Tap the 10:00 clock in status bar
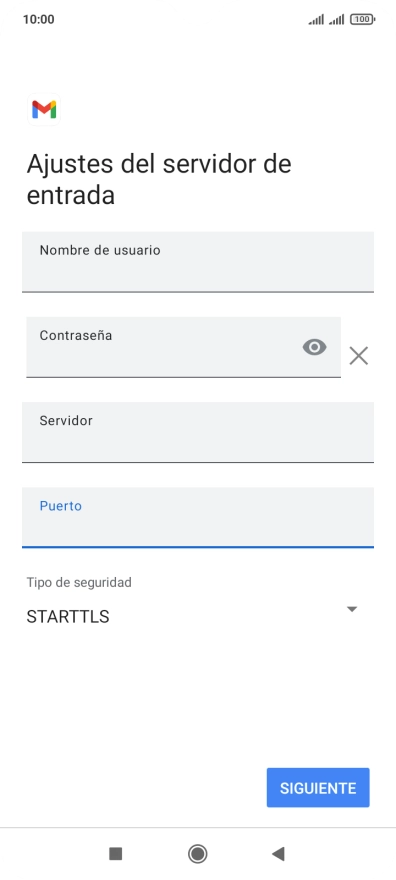The image size is (396, 880). tap(39, 20)
